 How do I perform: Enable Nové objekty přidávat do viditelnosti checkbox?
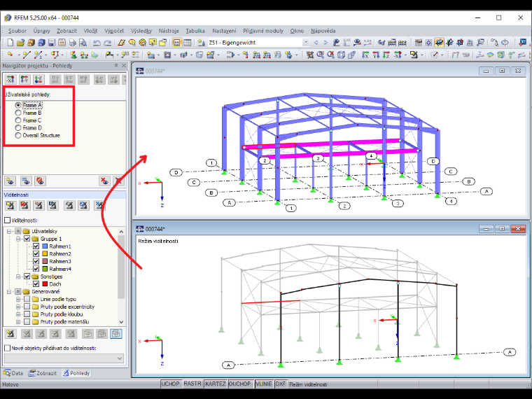7,348
